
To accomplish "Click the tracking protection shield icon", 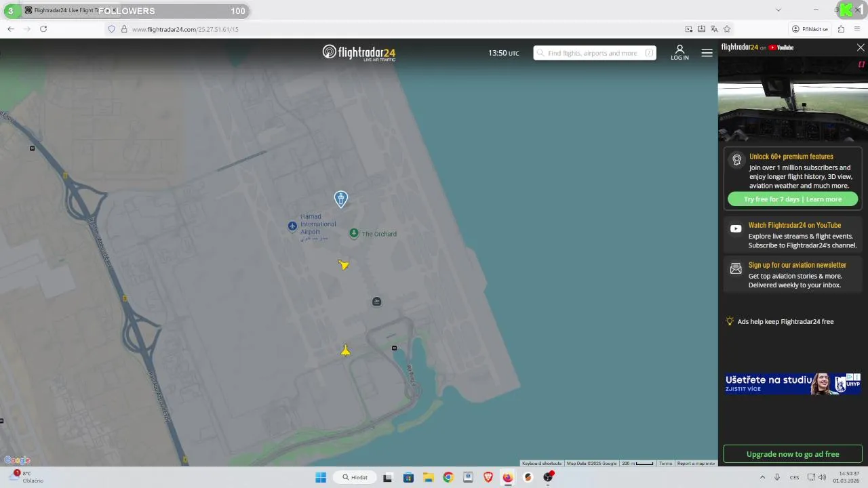I will tap(112, 29).
